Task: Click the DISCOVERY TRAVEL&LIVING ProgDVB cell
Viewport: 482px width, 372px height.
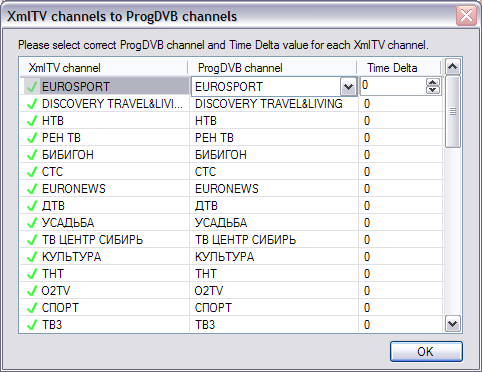Action: 274,104
